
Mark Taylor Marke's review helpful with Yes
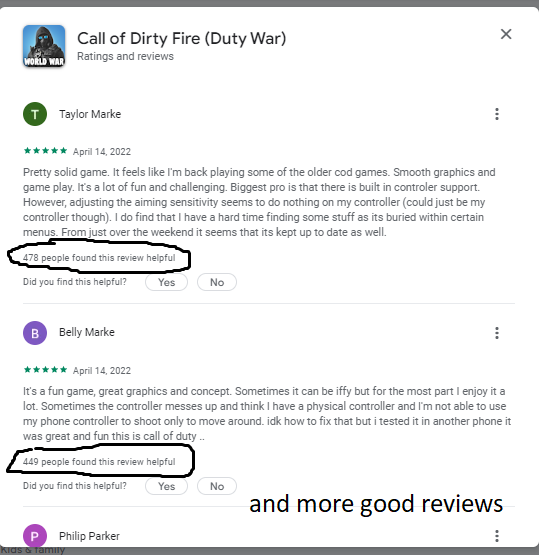coord(166,282)
